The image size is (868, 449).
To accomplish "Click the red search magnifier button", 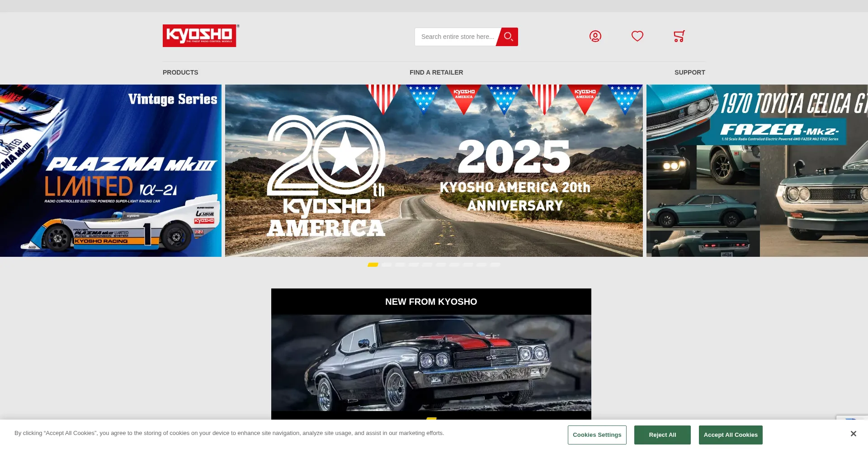I will 508,37.
